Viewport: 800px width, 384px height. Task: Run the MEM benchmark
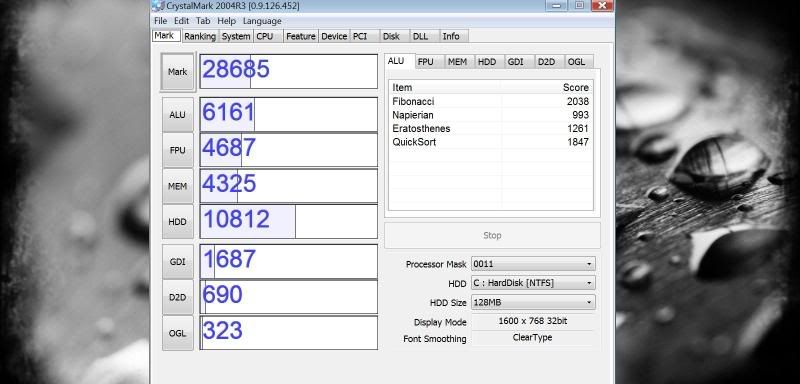[x=178, y=186]
